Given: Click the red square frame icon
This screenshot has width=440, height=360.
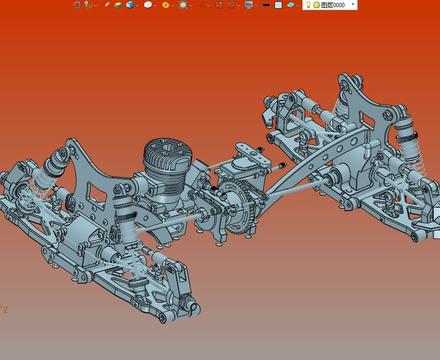Looking at the screenshot, I should (219, 5).
